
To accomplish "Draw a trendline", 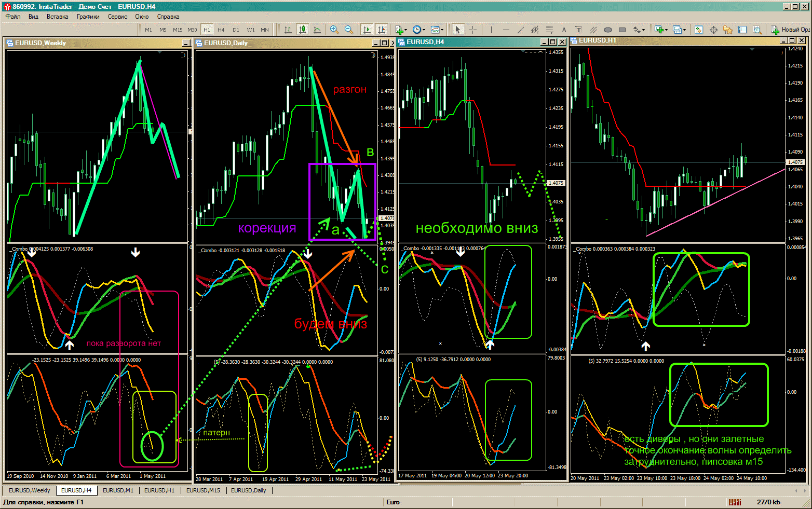I will (521, 30).
